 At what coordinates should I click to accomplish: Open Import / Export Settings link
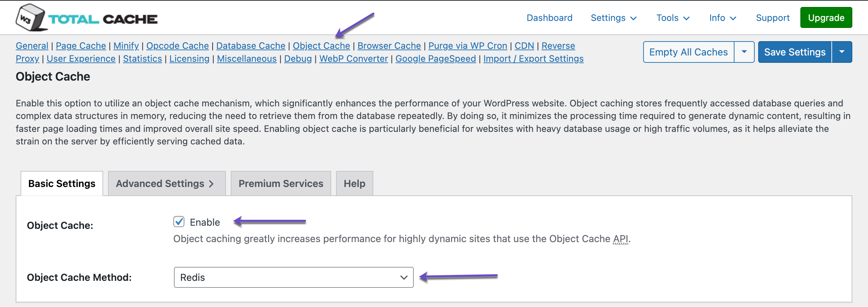pyautogui.click(x=533, y=59)
